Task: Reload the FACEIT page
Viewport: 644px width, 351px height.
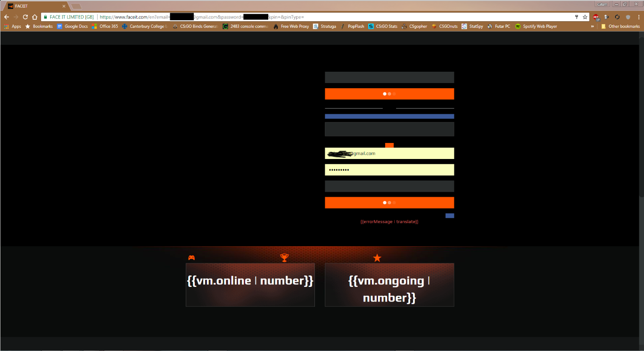Action: coord(25,17)
